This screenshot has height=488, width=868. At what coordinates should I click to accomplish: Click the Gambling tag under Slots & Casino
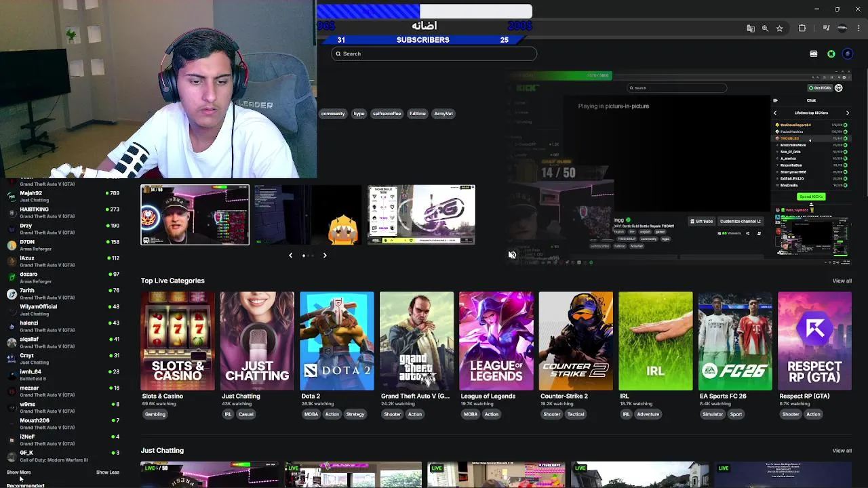pyautogui.click(x=155, y=414)
